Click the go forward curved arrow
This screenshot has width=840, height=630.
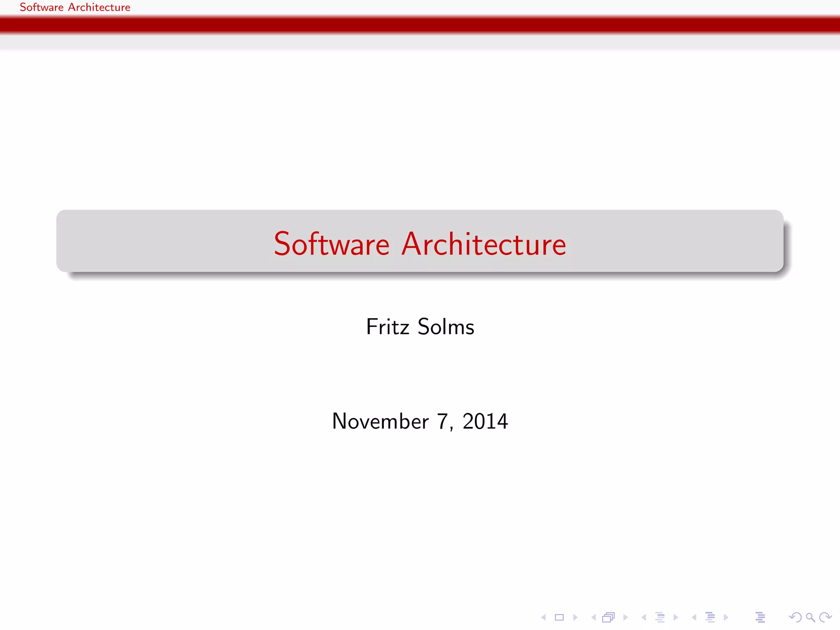[x=825, y=617]
